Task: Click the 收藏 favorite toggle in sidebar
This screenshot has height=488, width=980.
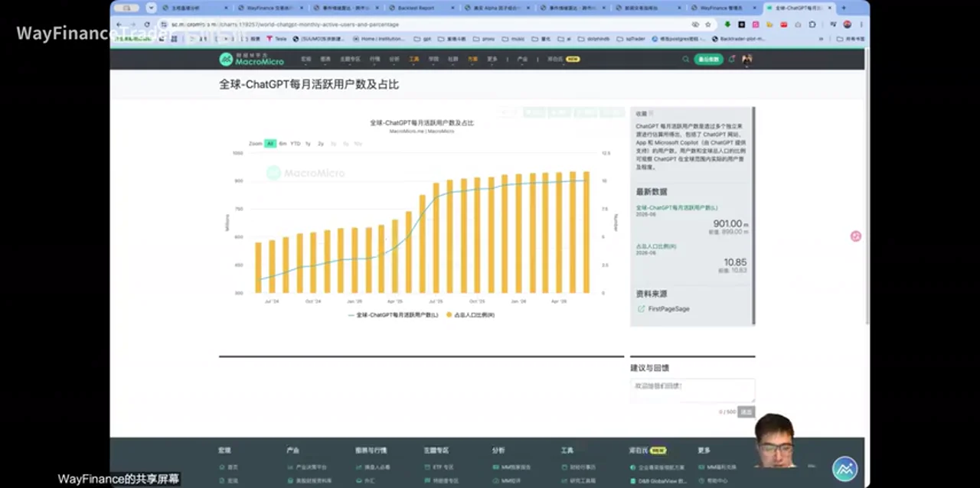Action: click(644, 113)
